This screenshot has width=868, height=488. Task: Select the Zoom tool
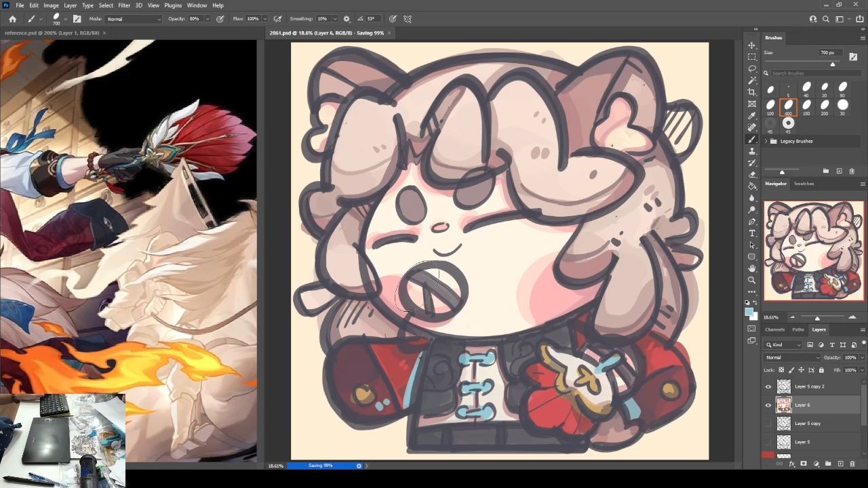coord(752,280)
